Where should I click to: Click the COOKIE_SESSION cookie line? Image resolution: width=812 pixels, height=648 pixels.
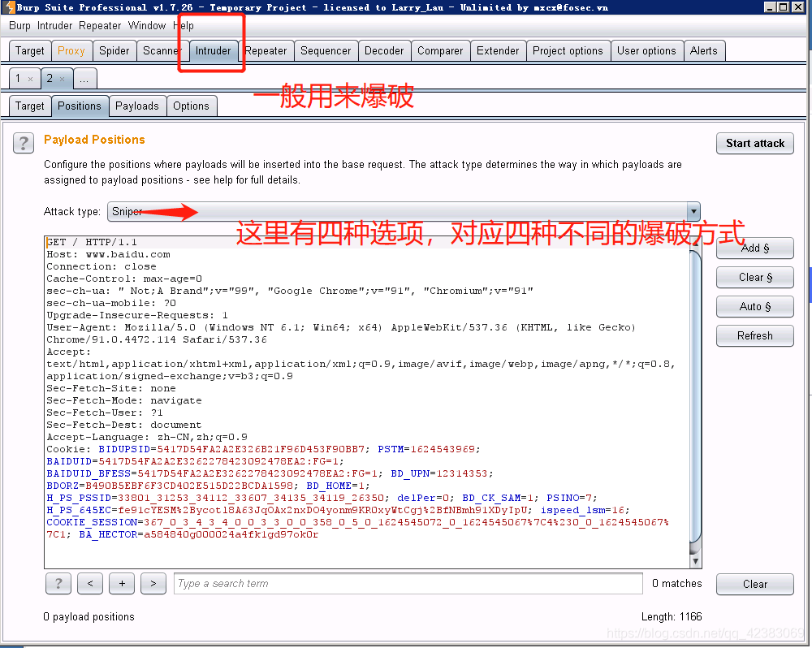(358, 522)
